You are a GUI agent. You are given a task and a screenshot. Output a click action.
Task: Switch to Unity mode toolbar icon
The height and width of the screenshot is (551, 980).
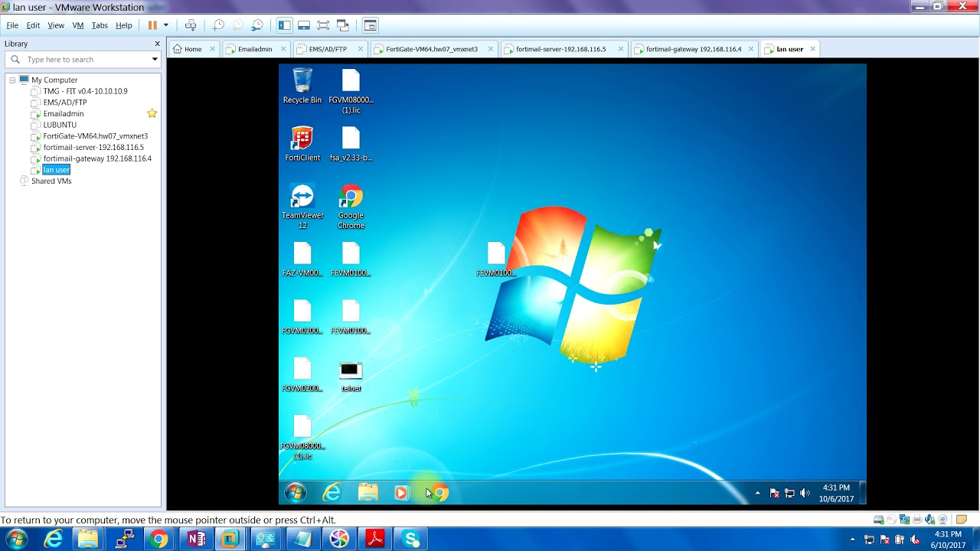click(x=343, y=25)
